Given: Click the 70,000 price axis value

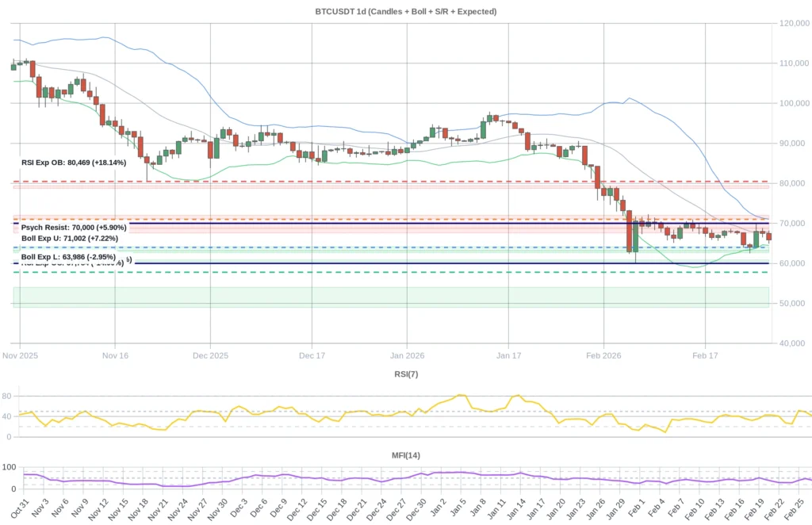Looking at the screenshot, I should click(793, 222).
